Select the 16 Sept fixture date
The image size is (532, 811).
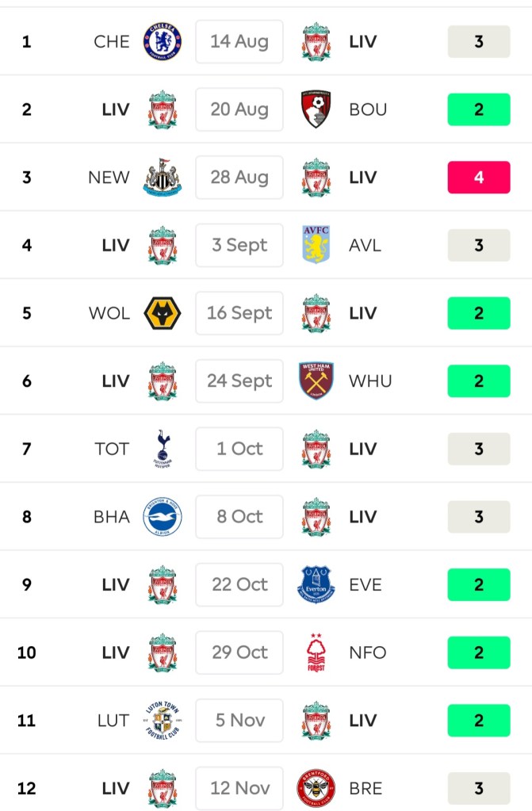click(239, 313)
